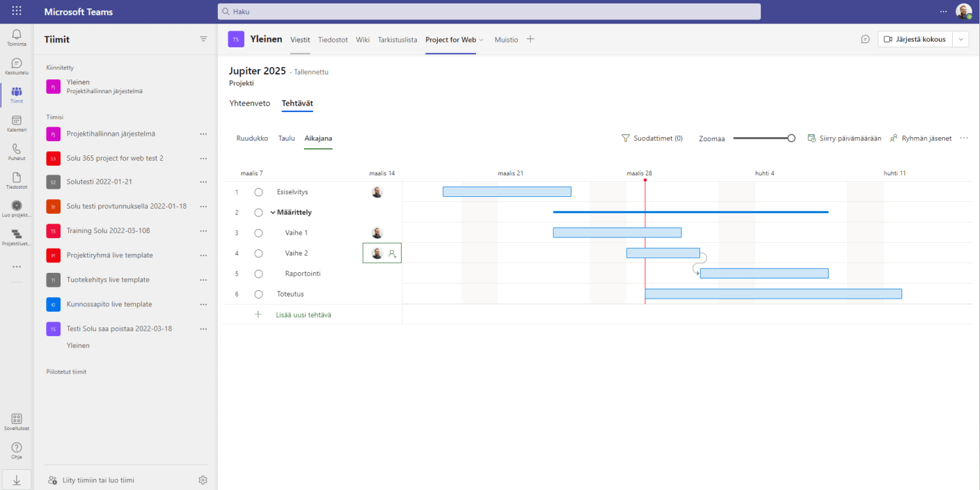Switch to Muistio tab

point(506,40)
